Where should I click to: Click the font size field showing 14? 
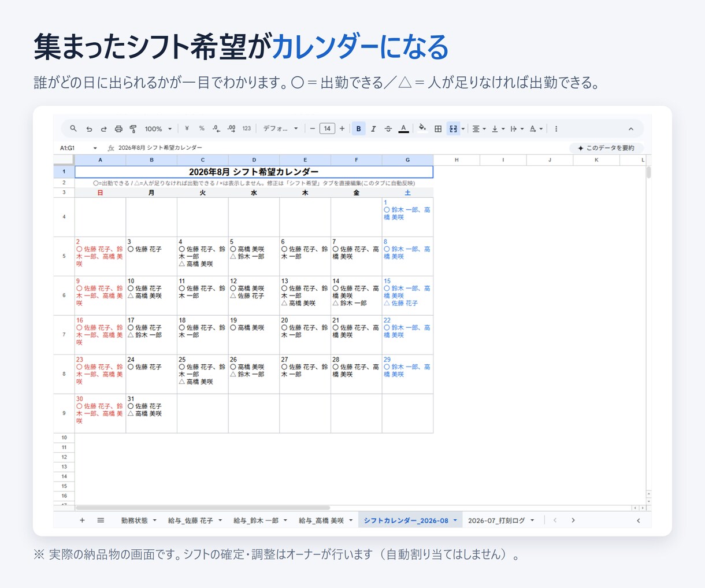click(327, 128)
